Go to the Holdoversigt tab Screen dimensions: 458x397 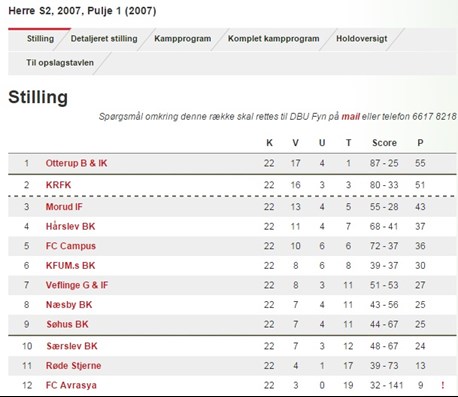362,39
